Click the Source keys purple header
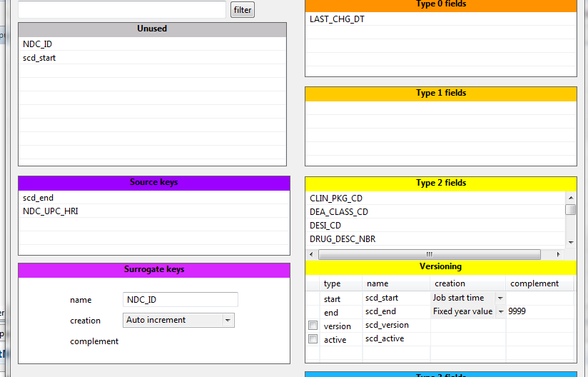This screenshot has height=377, width=588. coord(153,183)
